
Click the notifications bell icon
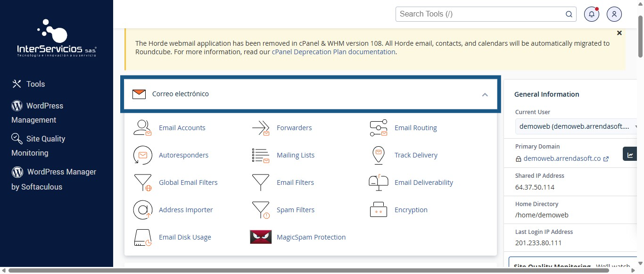click(x=592, y=14)
